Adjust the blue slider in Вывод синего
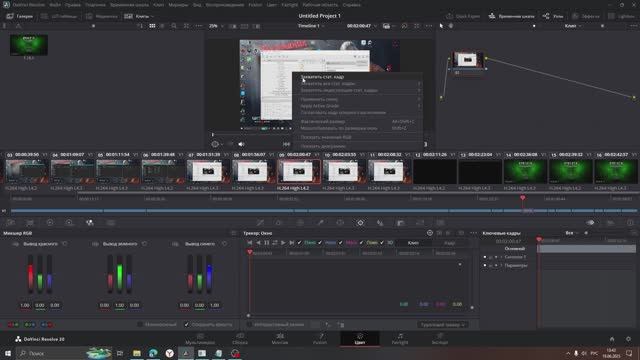 coord(209,274)
